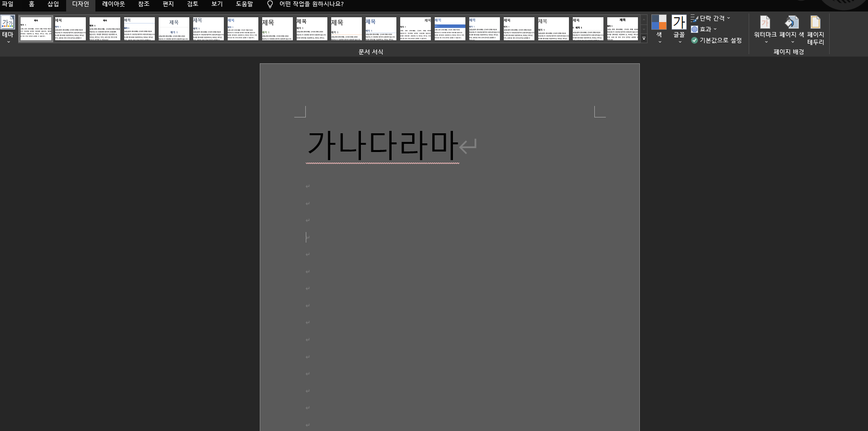Screen dimensions: 868x431
Task: Open the 파일 tab
Action: (x=8, y=4)
